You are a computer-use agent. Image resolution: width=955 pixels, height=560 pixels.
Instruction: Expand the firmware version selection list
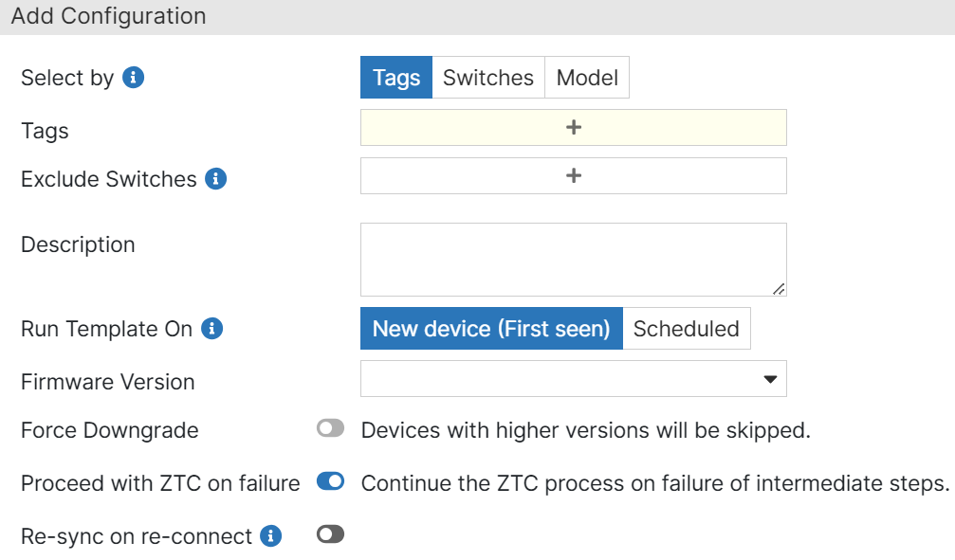(772, 378)
